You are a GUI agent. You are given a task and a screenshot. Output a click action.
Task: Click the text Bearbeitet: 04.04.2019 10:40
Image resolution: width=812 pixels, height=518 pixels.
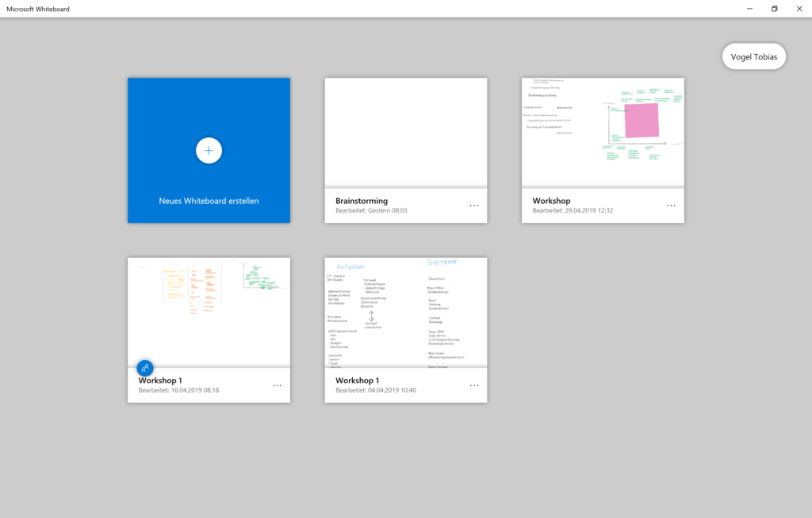tap(376, 390)
